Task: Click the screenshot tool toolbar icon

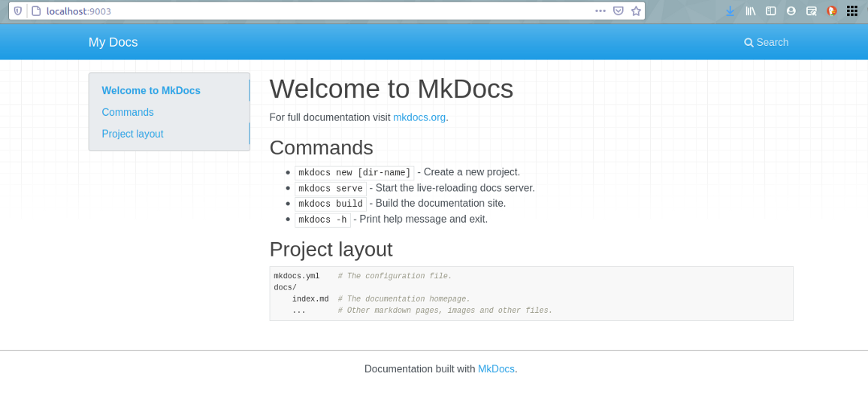Action: [812, 11]
